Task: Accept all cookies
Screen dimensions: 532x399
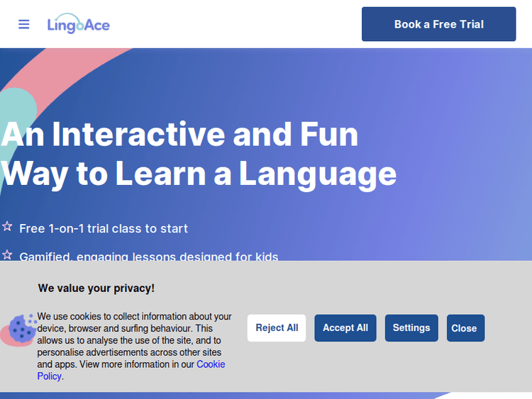Action: click(345, 328)
